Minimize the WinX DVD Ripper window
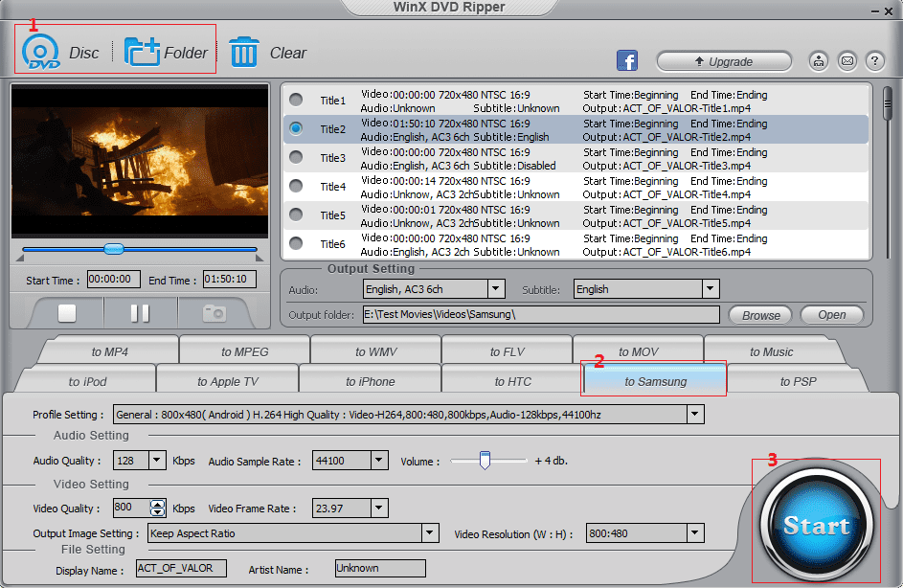Image resolution: width=903 pixels, height=588 pixels. click(x=875, y=11)
